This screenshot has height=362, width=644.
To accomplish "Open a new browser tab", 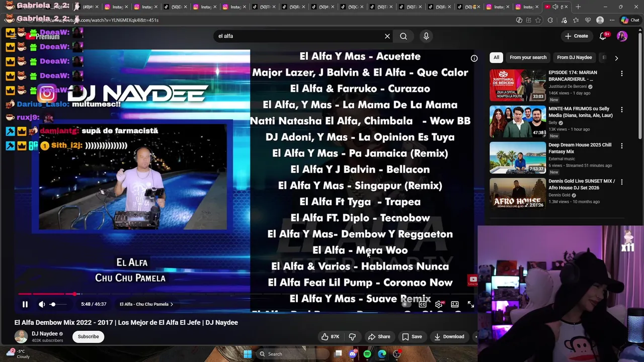I will [x=578, y=7].
